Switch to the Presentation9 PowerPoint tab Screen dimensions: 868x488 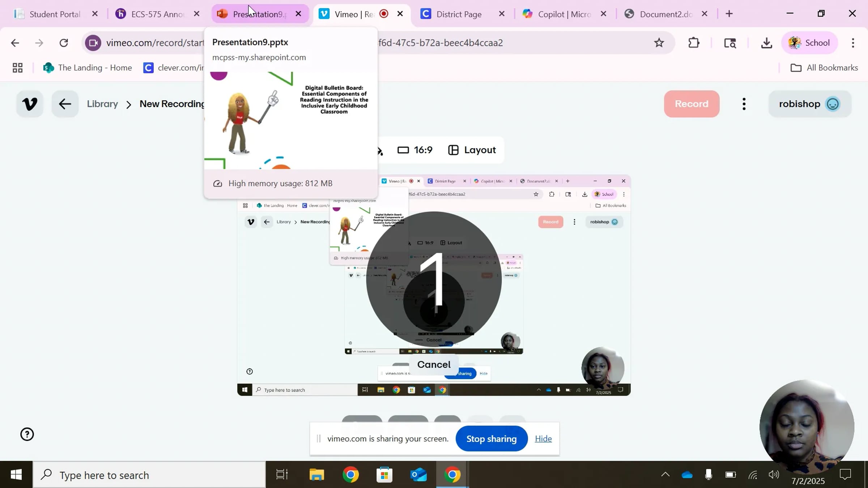click(x=259, y=14)
